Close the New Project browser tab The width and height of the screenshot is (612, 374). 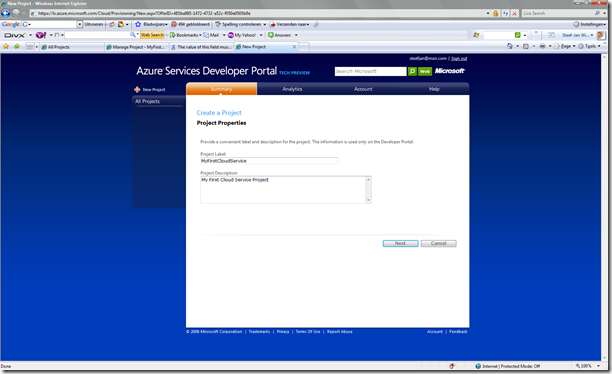[294, 47]
